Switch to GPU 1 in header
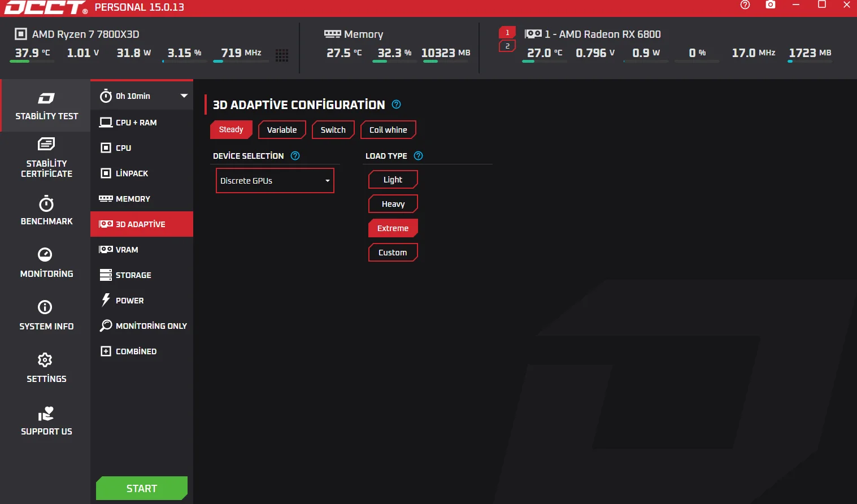 point(507,32)
